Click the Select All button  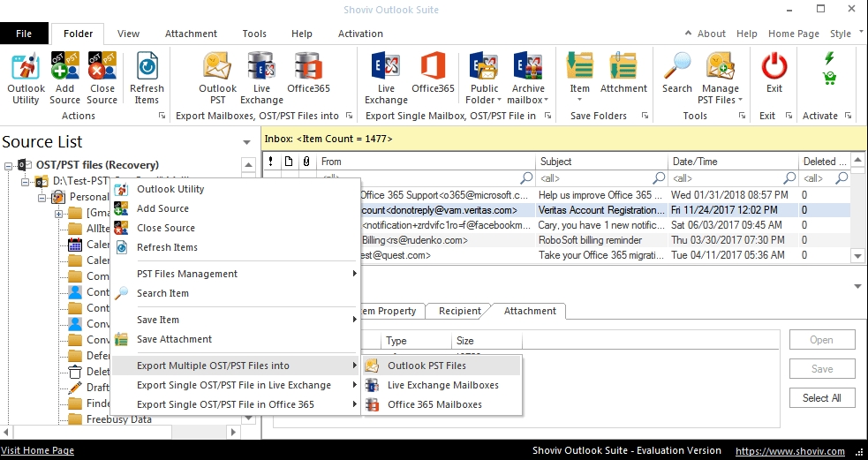[822, 397]
